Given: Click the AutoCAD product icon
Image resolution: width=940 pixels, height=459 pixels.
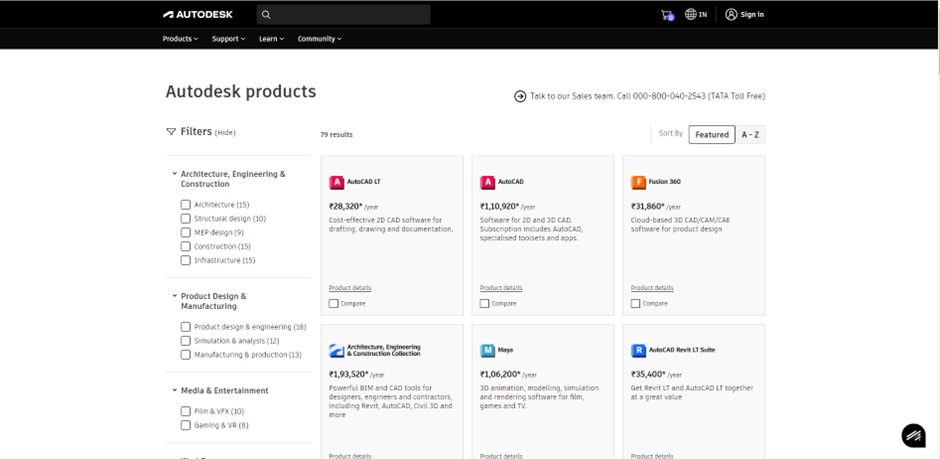Looking at the screenshot, I should (x=487, y=182).
